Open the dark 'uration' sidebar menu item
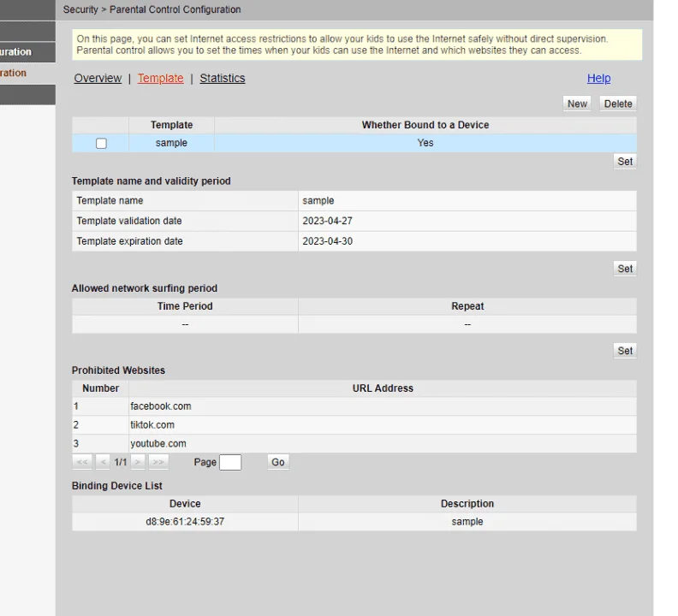 [x=27, y=52]
